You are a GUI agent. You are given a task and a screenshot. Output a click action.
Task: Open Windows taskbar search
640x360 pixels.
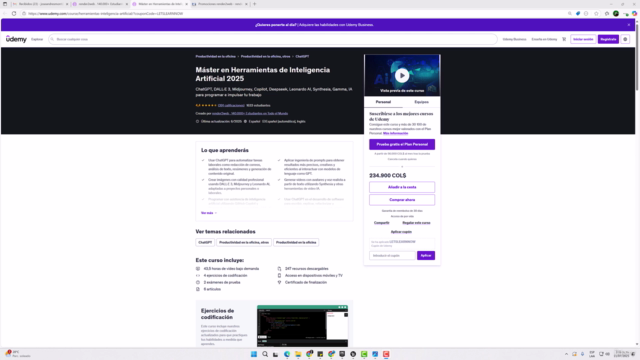[x=265, y=354]
